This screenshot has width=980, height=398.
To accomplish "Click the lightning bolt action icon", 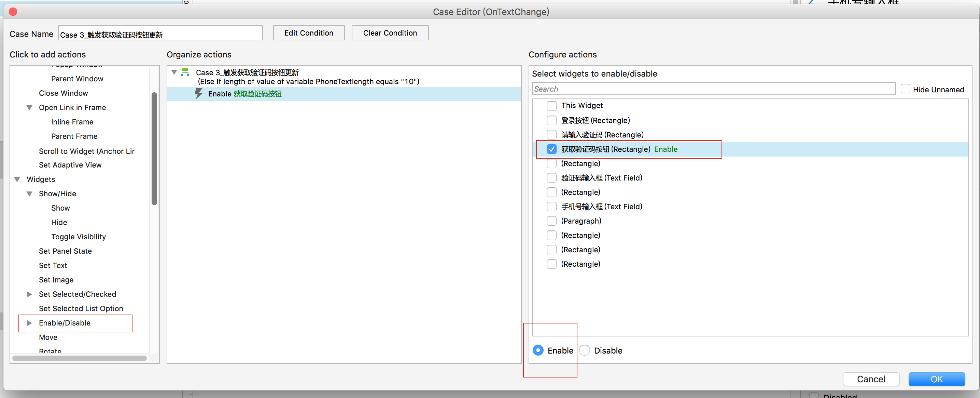I will click(x=199, y=94).
